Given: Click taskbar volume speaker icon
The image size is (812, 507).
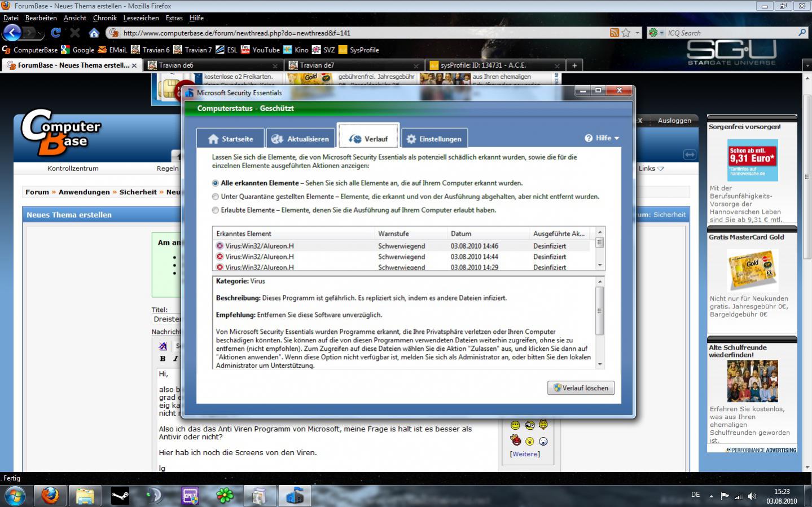Looking at the screenshot, I should point(752,496).
